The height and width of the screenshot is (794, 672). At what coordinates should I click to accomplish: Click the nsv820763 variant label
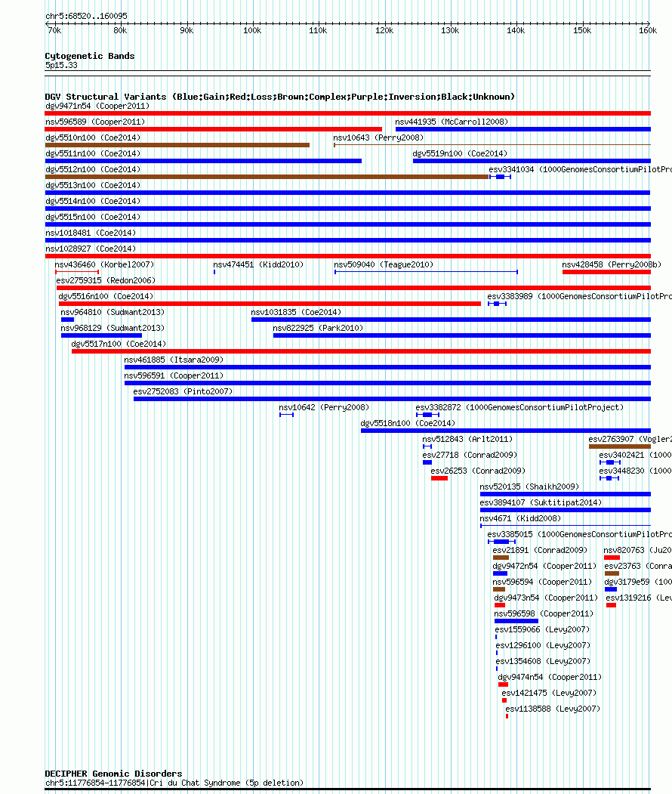point(637,550)
